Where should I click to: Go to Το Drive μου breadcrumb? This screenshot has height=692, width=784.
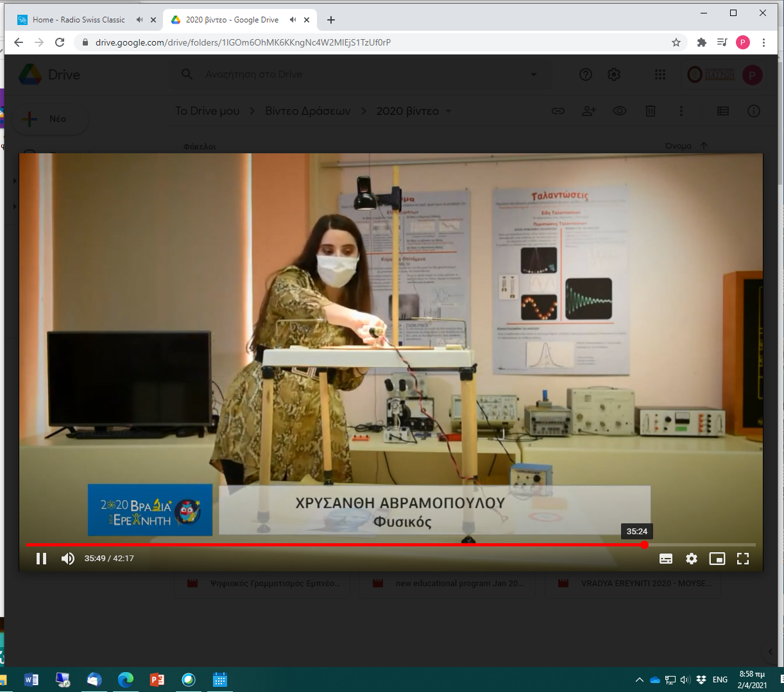tap(207, 111)
